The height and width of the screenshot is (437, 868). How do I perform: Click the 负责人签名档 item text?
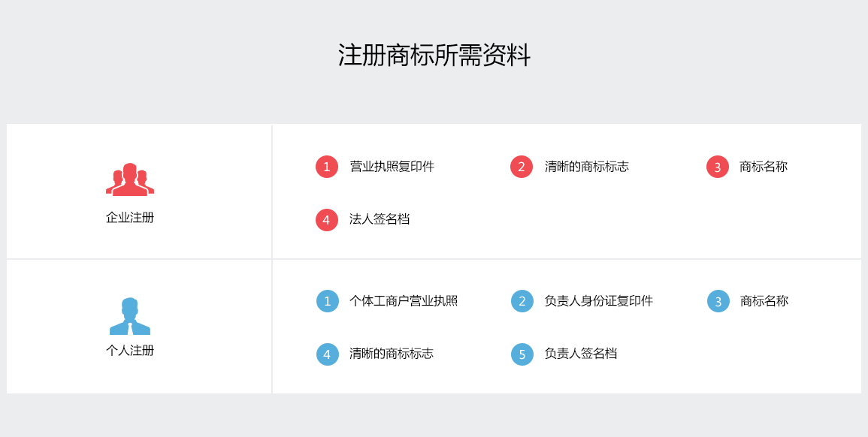(581, 353)
